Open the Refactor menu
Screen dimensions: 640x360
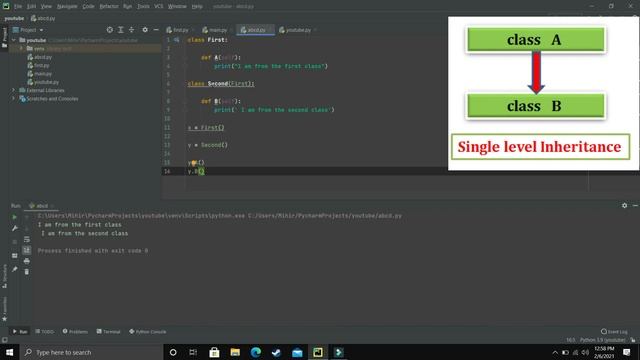pyautogui.click(x=109, y=6)
